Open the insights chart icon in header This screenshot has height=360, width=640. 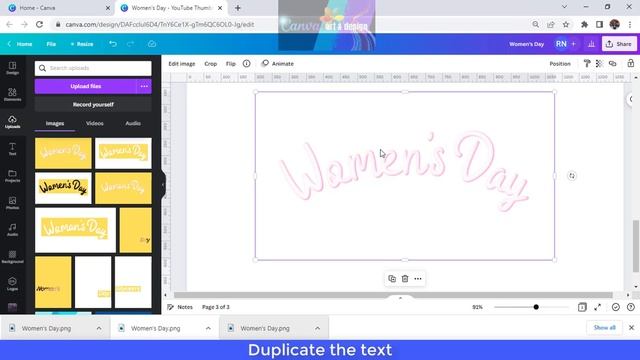pos(591,44)
